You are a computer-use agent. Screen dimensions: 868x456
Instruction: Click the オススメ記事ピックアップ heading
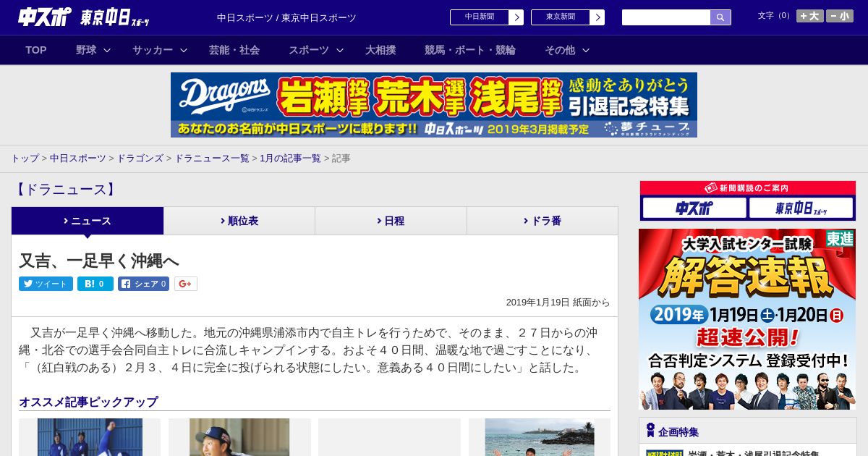coord(88,402)
